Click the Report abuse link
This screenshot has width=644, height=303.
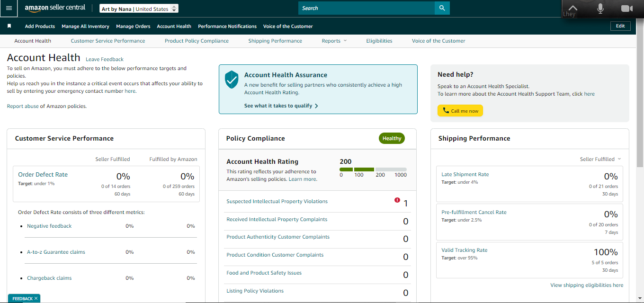(x=22, y=106)
